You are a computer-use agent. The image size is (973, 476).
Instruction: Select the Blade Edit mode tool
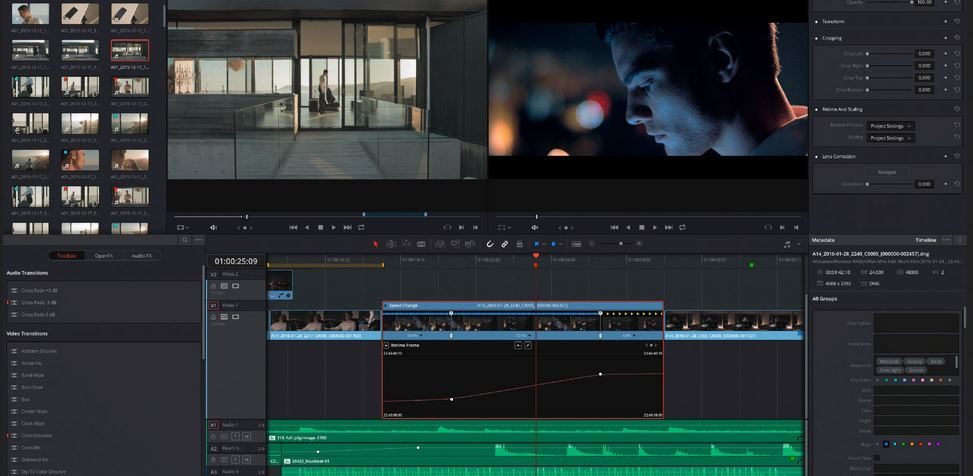point(421,244)
